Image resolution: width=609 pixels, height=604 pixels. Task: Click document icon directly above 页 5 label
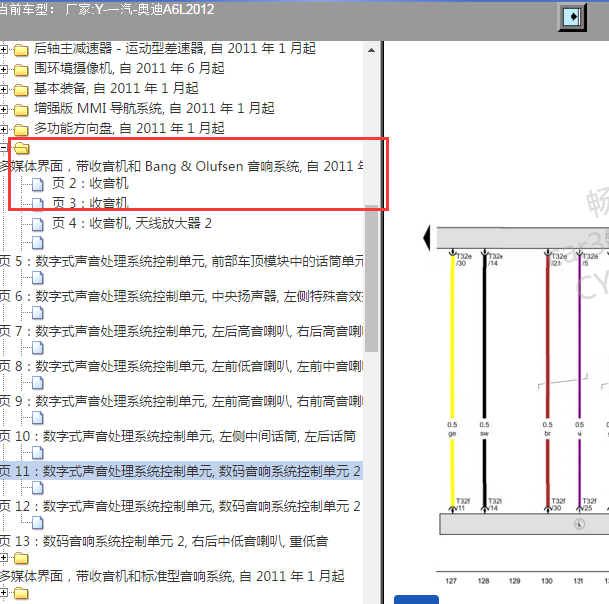pyautogui.click(x=38, y=243)
